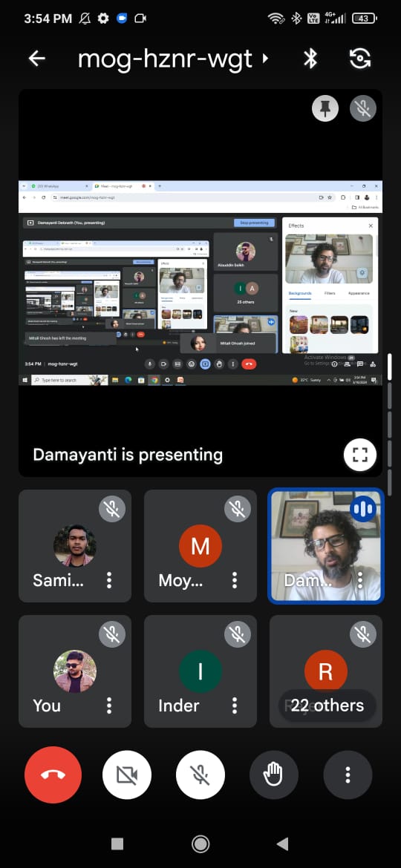401x868 pixels.
Task: Select the R avatar tile
Action: point(326,671)
